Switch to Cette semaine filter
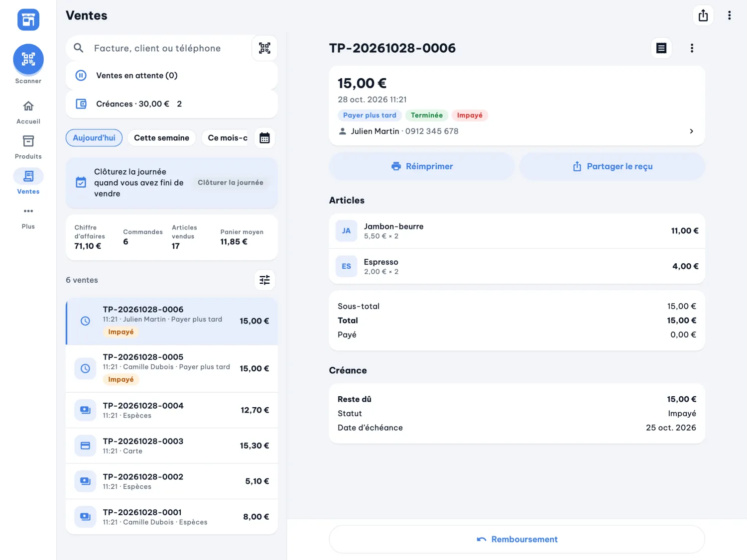747x560 pixels. (161, 138)
